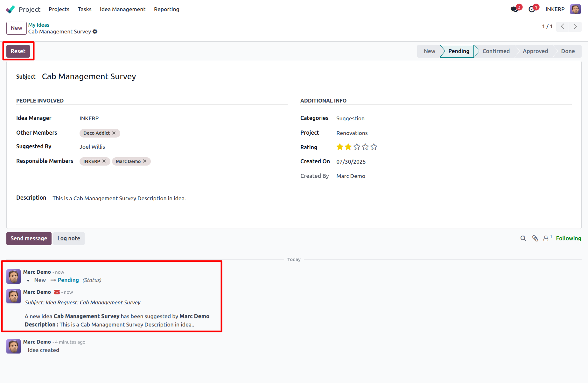Go to the next record arrow
Screen dimensions: 588x383
pyautogui.click(x=575, y=26)
